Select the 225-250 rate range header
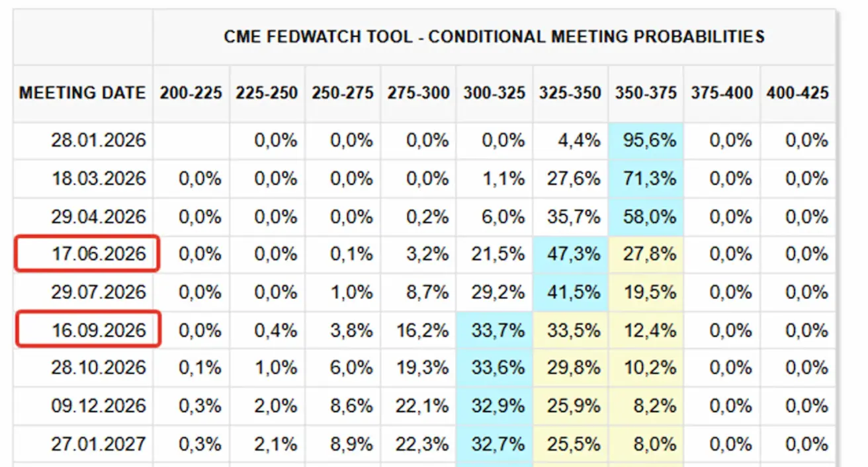The height and width of the screenshot is (467, 868). click(267, 93)
